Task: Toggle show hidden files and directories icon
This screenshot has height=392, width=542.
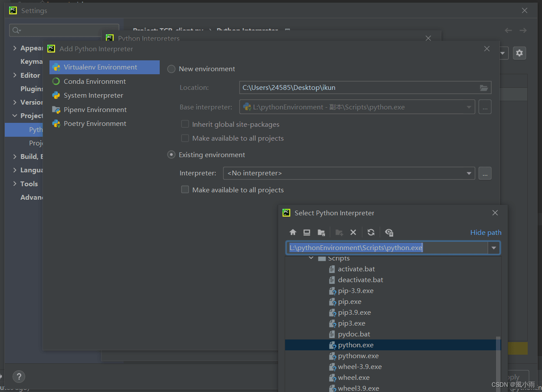Action: click(x=389, y=232)
